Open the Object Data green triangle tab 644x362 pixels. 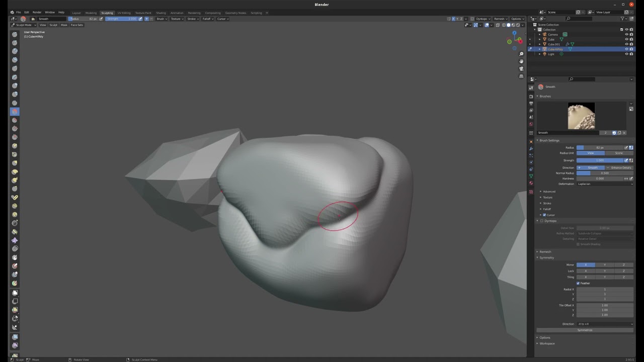pos(531,176)
